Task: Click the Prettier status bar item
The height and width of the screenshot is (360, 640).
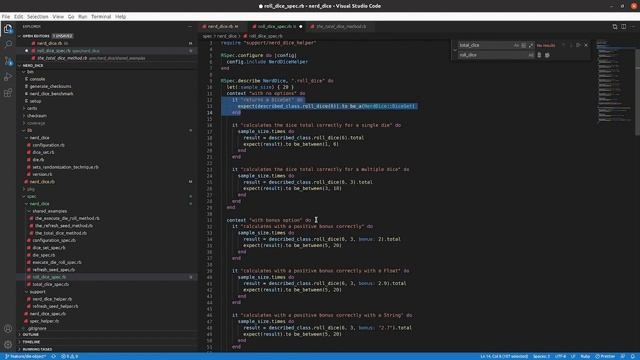Action: 605,356
